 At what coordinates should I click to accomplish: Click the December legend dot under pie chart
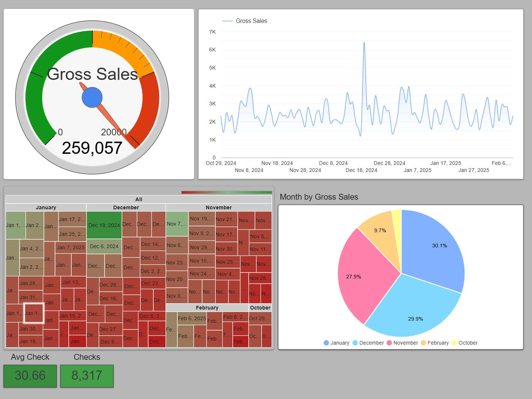(355, 343)
